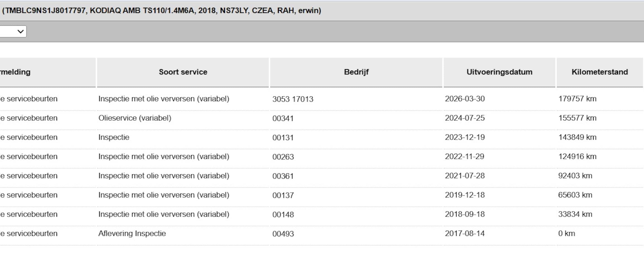644x268 pixels.
Task: Click company code 00493
Action: (x=283, y=234)
